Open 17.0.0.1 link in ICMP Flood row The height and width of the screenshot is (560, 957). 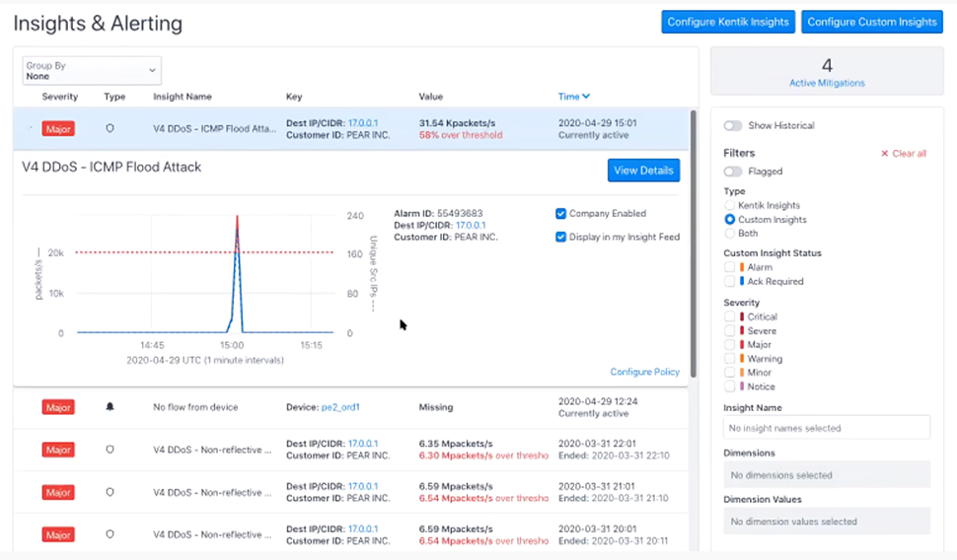(363, 122)
